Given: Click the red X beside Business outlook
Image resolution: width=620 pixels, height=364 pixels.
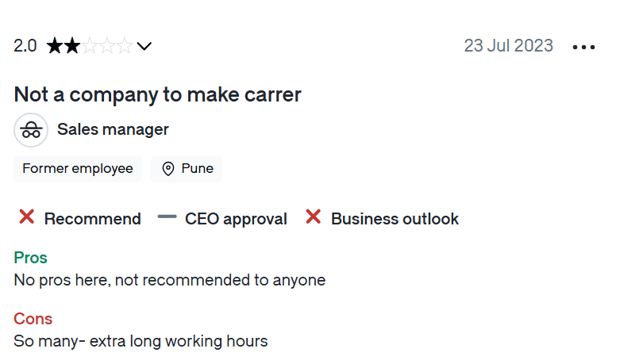Looking at the screenshot, I should 313,217.
